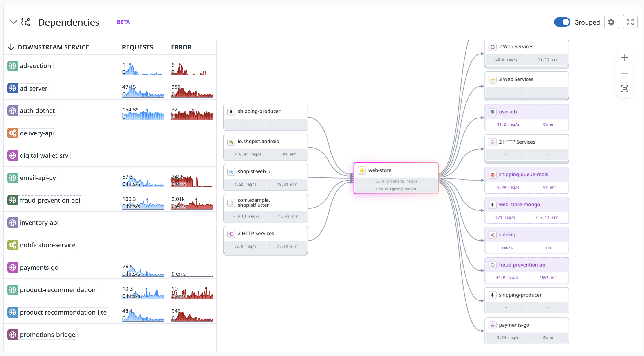The height and width of the screenshot is (356, 644).
Task: Click the notification-service service icon
Action: click(x=12, y=245)
